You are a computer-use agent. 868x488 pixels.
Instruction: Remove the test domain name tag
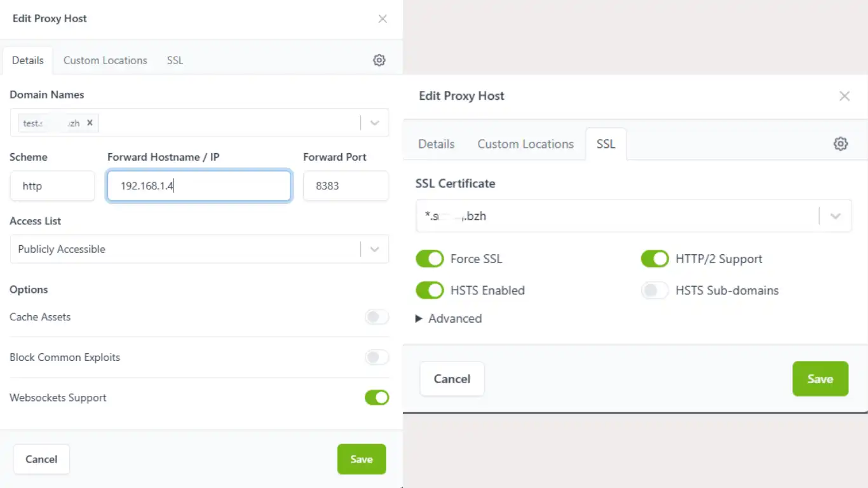click(x=90, y=123)
